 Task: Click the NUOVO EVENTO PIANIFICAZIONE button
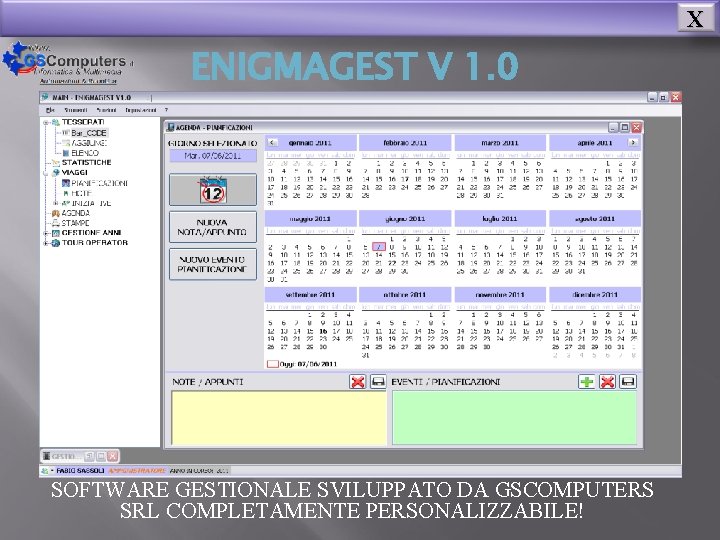(x=213, y=264)
